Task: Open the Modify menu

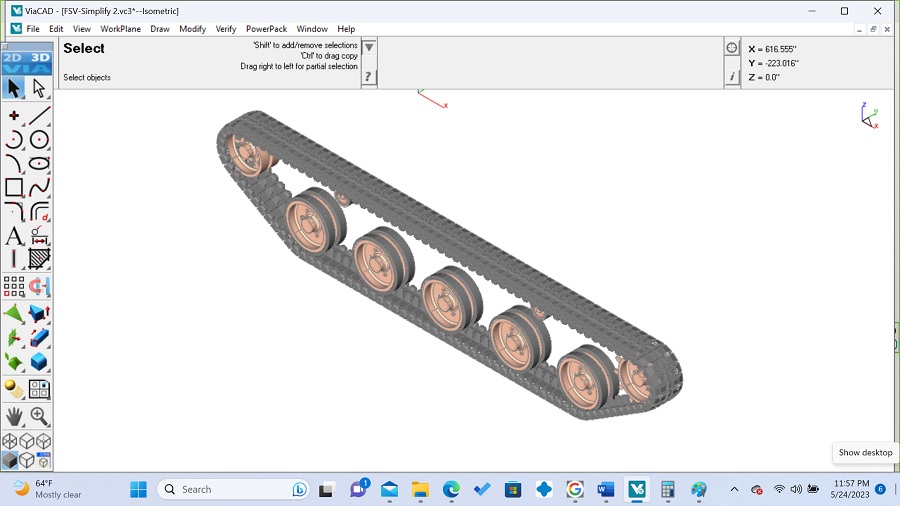Action: [192, 29]
